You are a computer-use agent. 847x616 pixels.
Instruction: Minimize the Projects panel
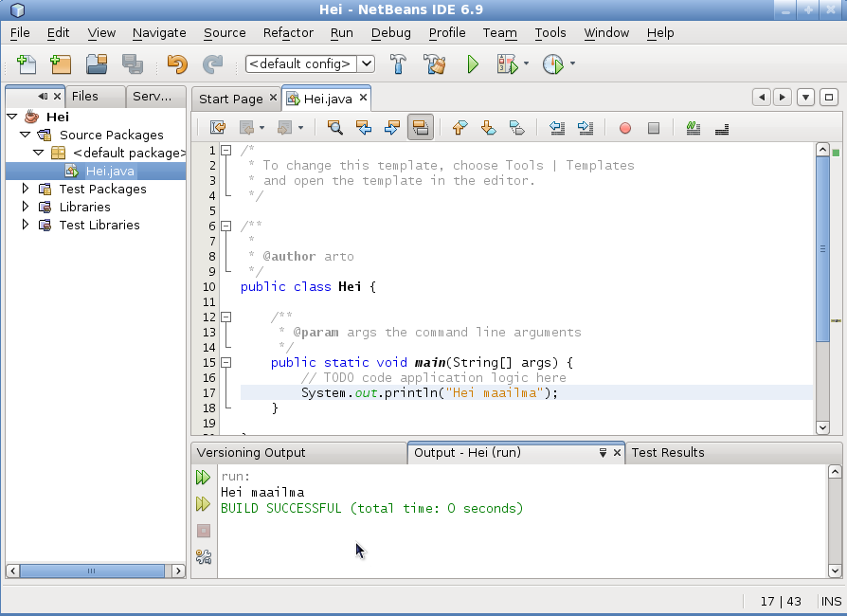click(43, 96)
